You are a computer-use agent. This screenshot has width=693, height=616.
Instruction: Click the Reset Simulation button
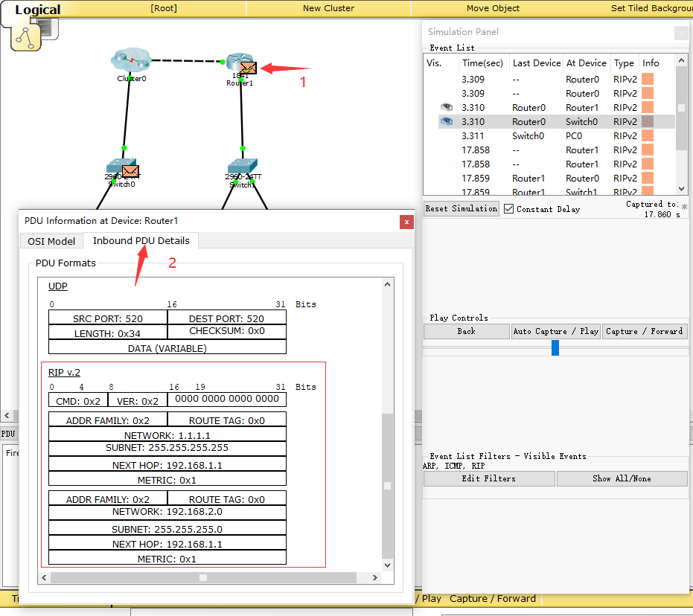point(461,208)
